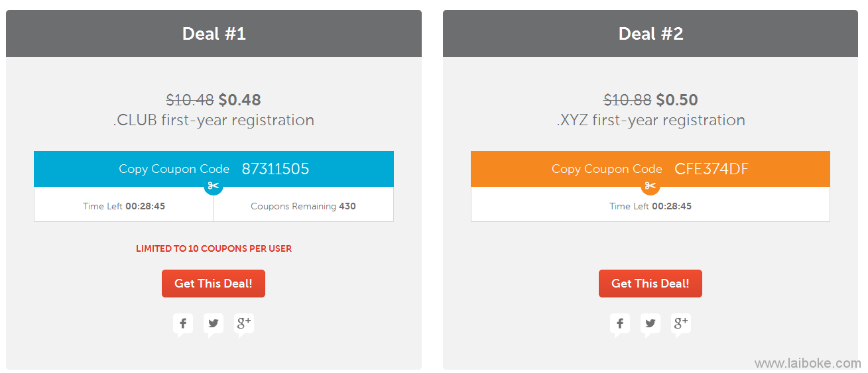Click the Deal #1 Time Left timer

pos(124,206)
